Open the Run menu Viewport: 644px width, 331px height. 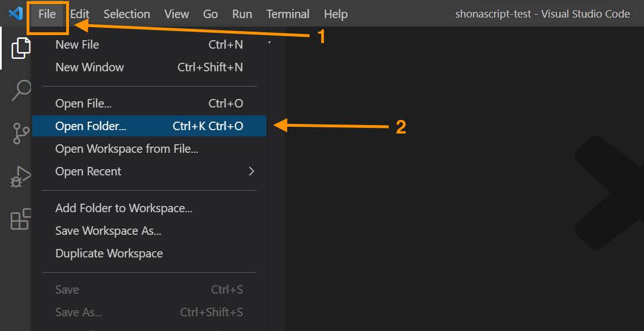[x=242, y=14]
